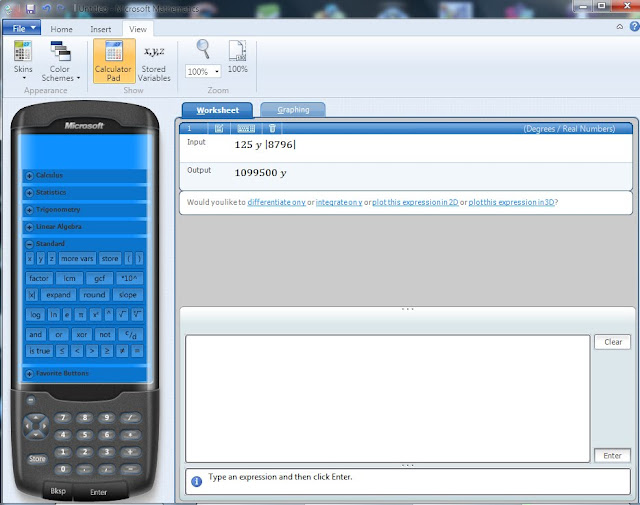Delete entry with the trash icon
Viewport: 640px width, 505px height.
(x=272, y=129)
